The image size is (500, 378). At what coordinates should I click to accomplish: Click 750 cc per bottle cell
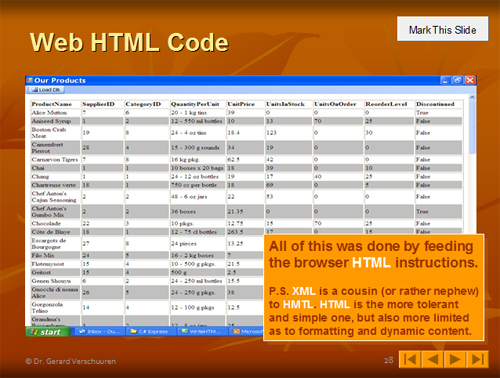[198, 185]
